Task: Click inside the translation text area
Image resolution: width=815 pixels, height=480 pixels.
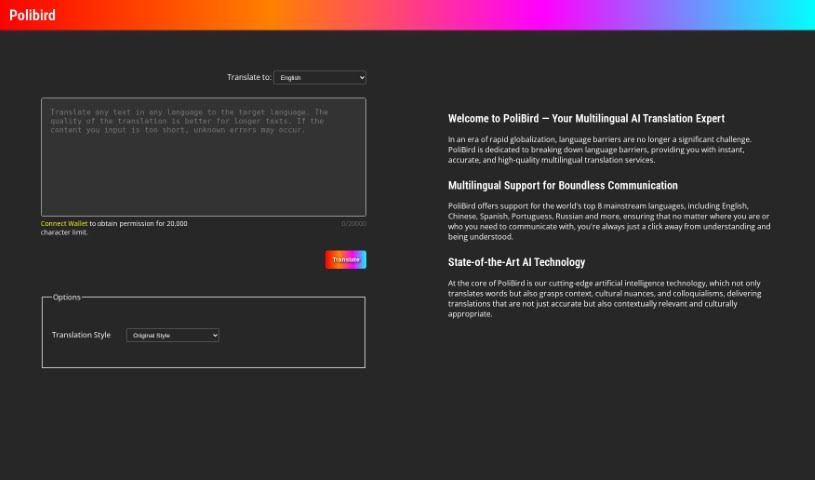Action: (204, 157)
